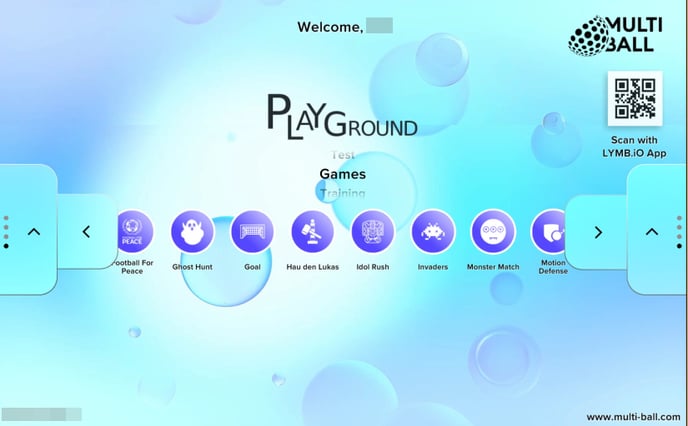688x426 pixels.
Task: Show previous games with left chevron
Action: pos(86,232)
